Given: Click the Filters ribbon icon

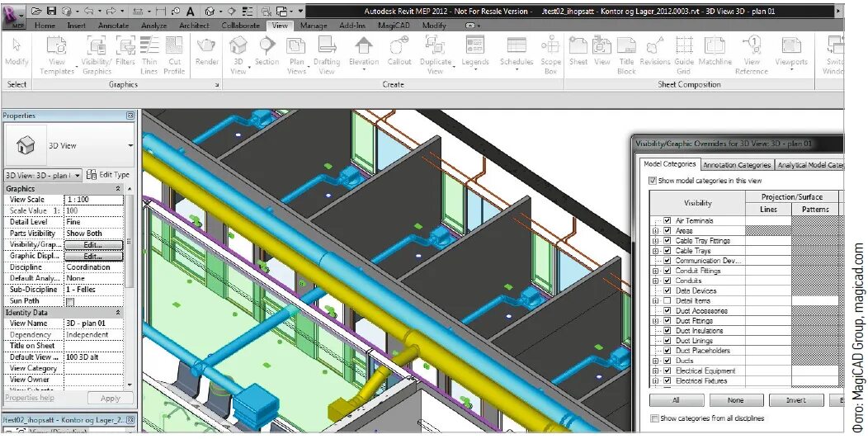Looking at the screenshot, I should click(x=125, y=51).
